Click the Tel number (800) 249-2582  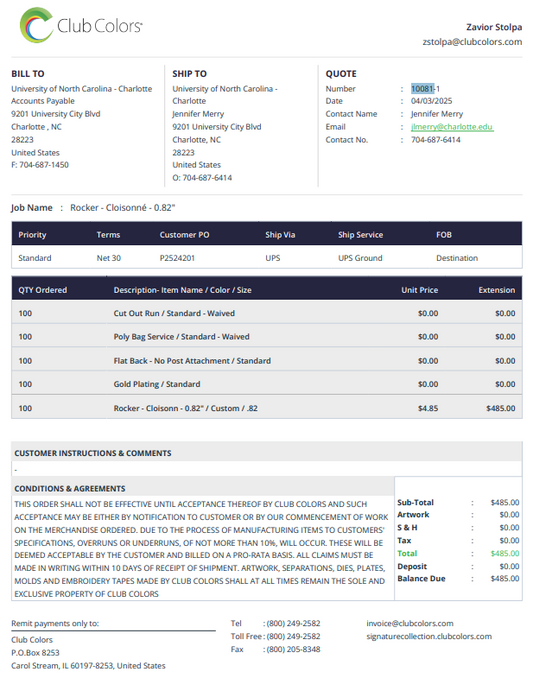pos(293,623)
